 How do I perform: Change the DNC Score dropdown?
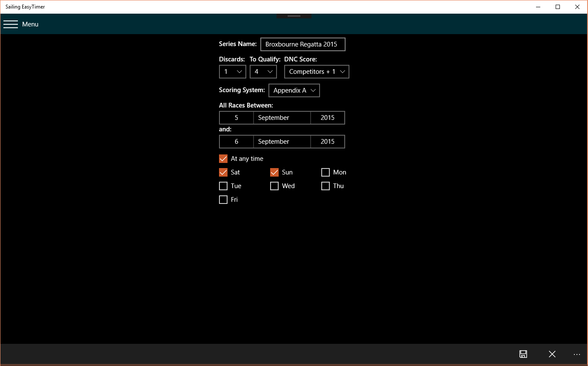click(317, 71)
